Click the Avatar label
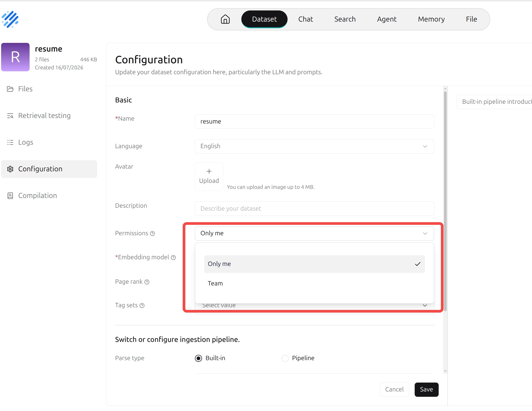This screenshot has width=532, height=411. point(124,167)
